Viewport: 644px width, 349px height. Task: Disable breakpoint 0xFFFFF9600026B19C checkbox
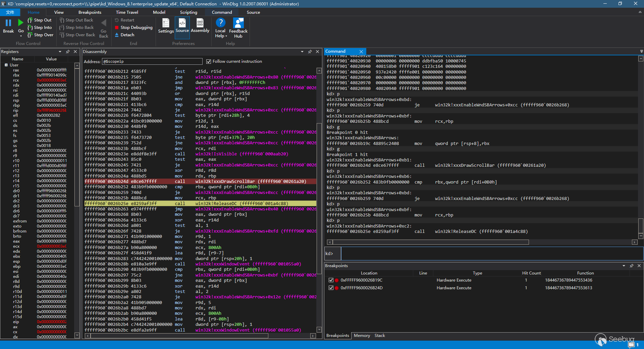(331, 280)
